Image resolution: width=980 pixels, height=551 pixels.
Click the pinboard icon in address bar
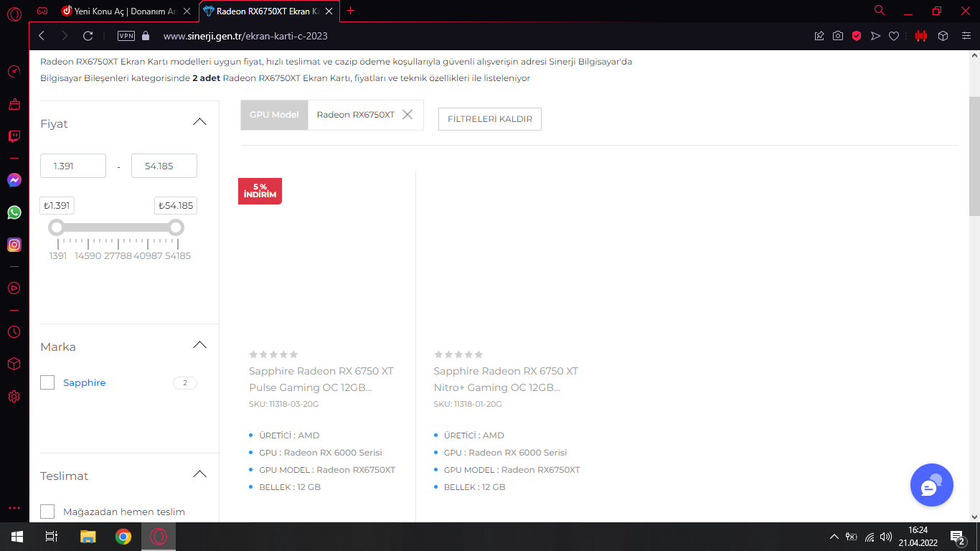pos(819,36)
